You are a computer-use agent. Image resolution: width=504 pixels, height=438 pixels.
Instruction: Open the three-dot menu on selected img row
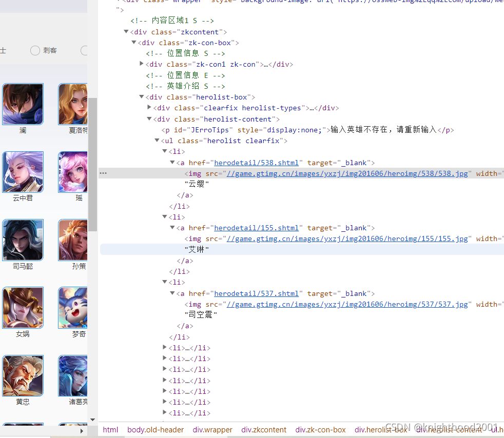tap(103, 173)
